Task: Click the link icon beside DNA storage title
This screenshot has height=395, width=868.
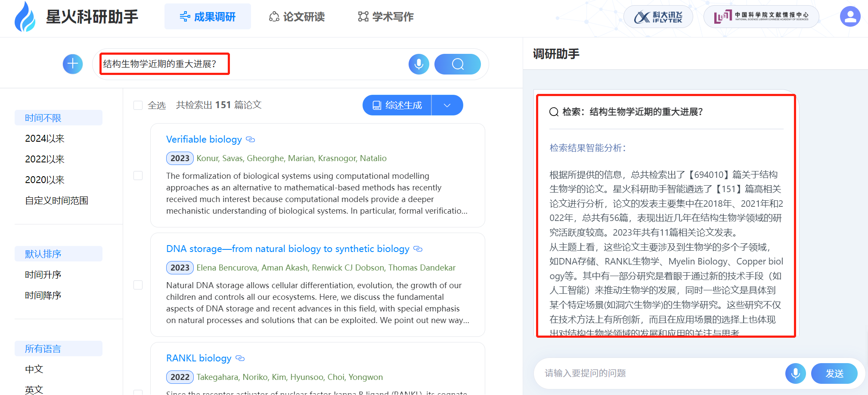Action: click(418, 249)
